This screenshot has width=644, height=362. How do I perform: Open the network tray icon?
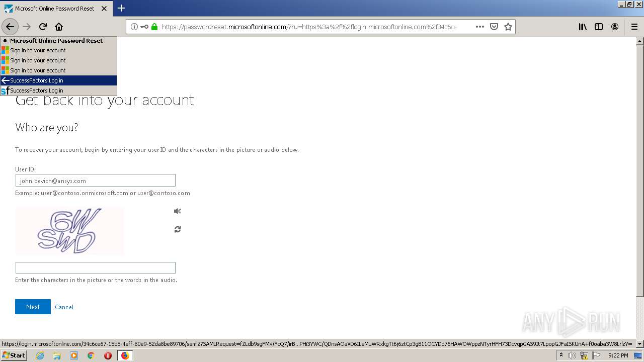(x=584, y=355)
